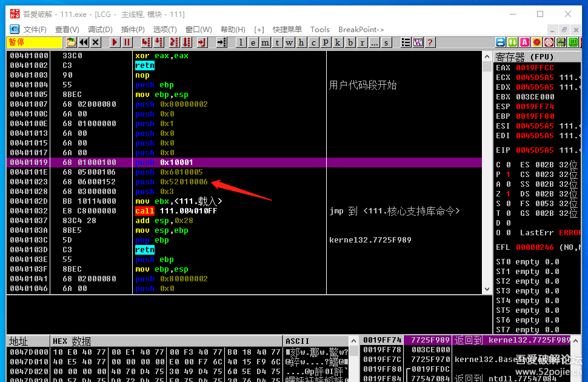Screen dimensions: 588x382
Task: Click the open file folder icon
Action: (x=72, y=42)
